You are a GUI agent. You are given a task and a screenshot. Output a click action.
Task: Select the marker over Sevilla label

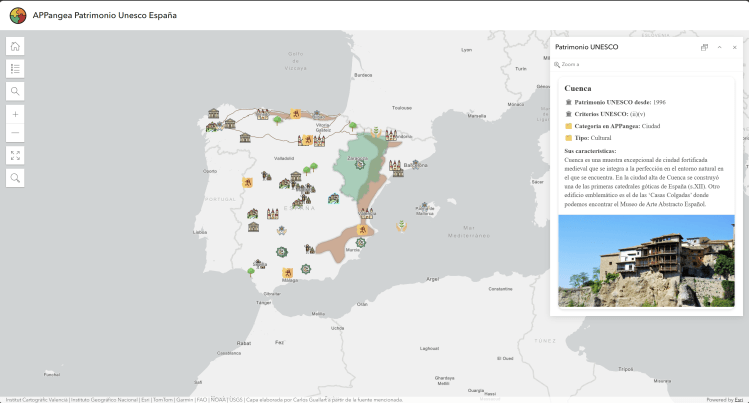[x=259, y=263]
